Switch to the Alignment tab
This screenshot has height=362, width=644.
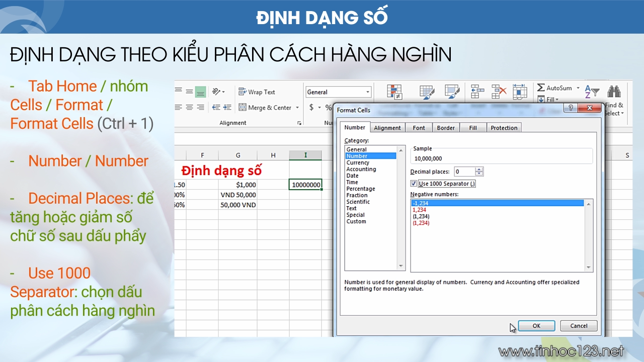tap(387, 128)
